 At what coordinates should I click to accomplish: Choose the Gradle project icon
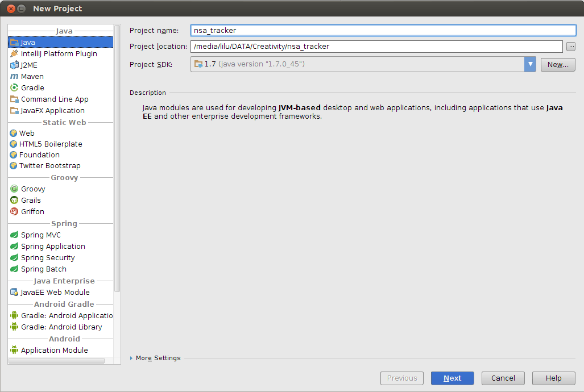(x=14, y=87)
